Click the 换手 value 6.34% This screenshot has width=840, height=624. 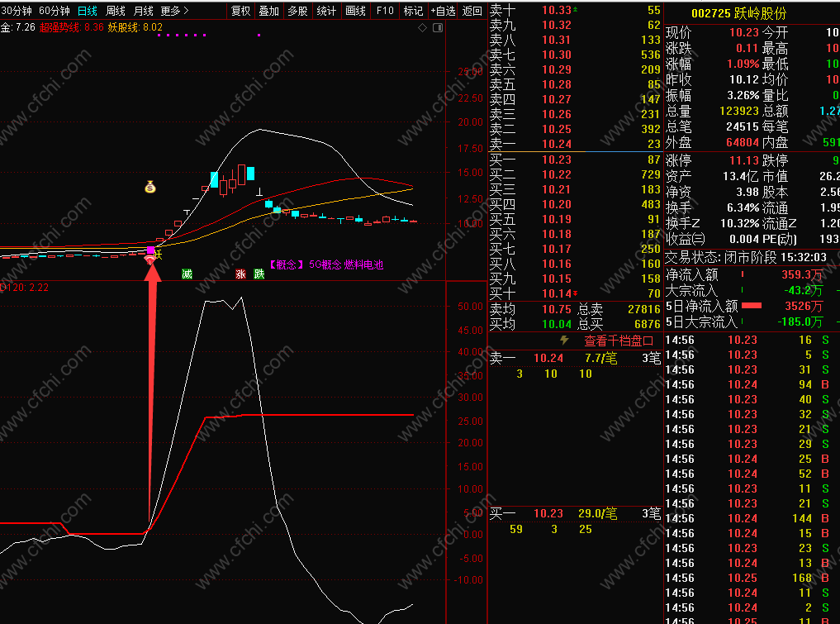[x=743, y=207]
